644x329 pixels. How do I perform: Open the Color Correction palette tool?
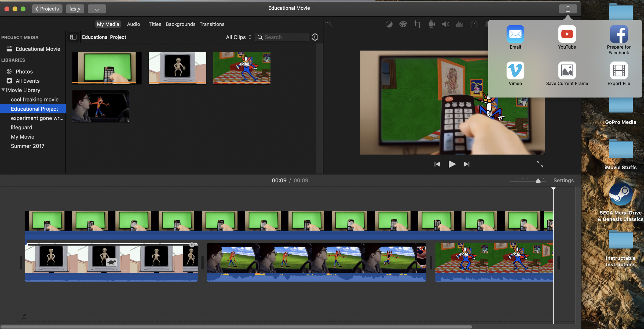click(x=403, y=24)
